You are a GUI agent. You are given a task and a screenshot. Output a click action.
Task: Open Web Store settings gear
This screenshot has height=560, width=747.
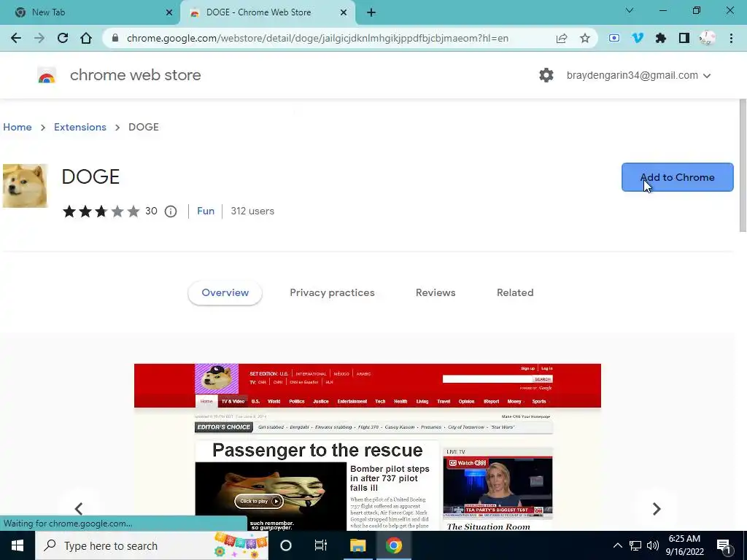click(x=546, y=75)
